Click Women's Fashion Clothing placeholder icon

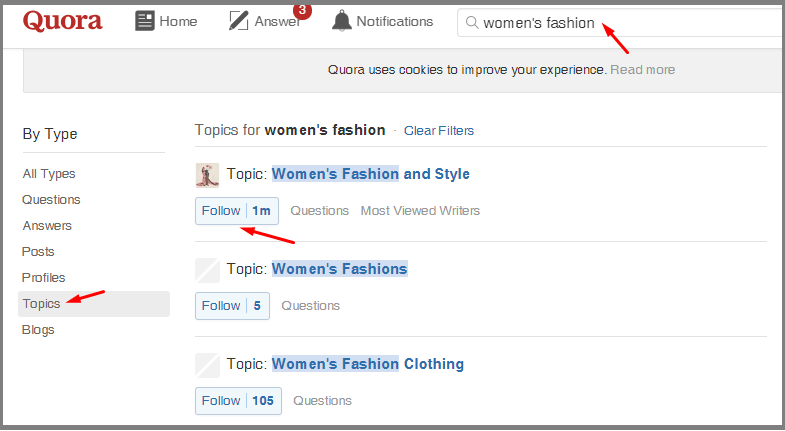click(207, 365)
